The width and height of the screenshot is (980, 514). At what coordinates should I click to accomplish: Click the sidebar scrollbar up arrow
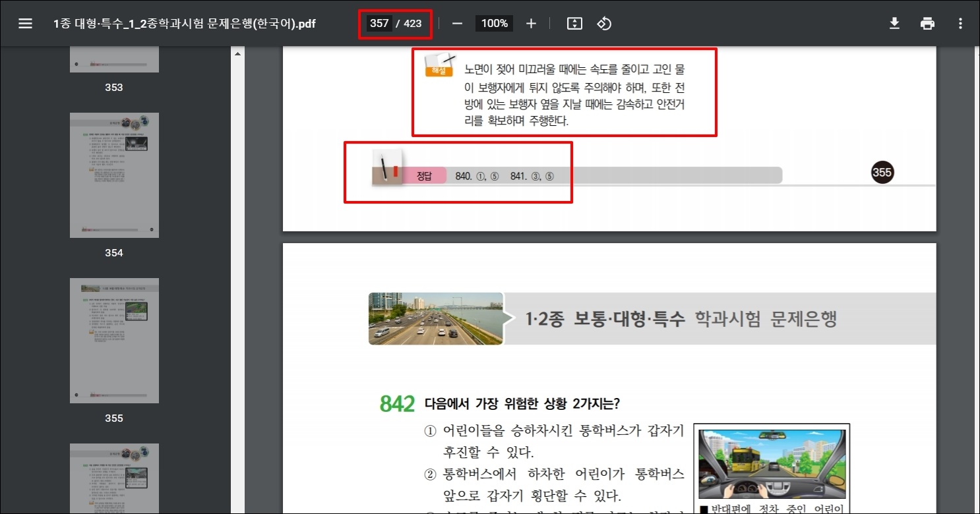coord(237,54)
